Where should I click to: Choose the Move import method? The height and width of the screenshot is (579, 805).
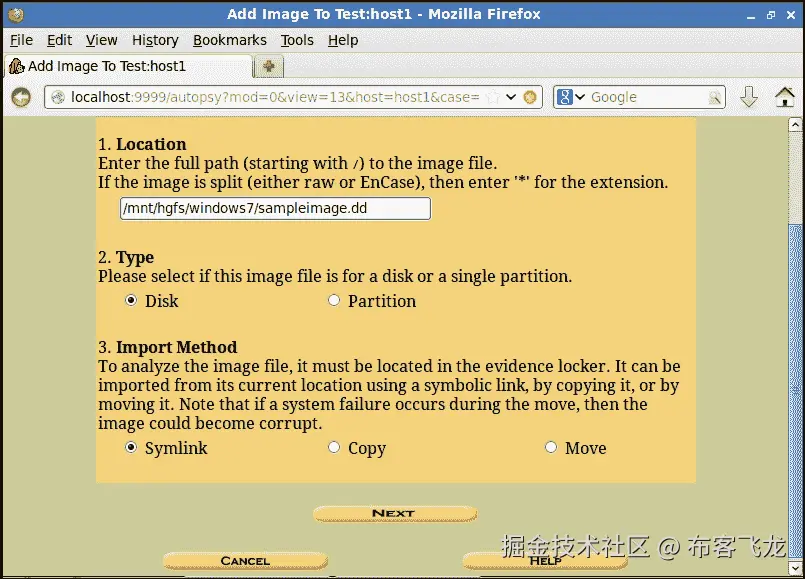551,448
